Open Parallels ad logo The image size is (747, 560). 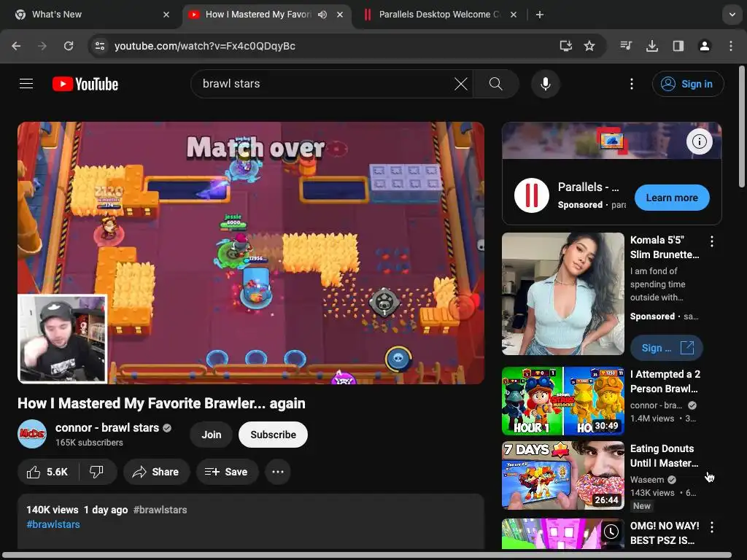click(x=532, y=195)
